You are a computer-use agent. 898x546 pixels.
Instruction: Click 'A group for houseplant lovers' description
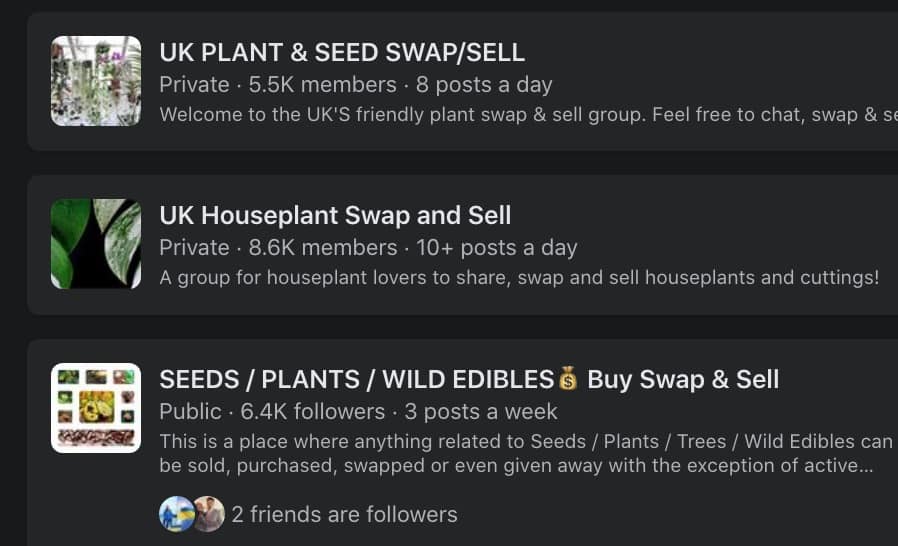click(x=519, y=277)
